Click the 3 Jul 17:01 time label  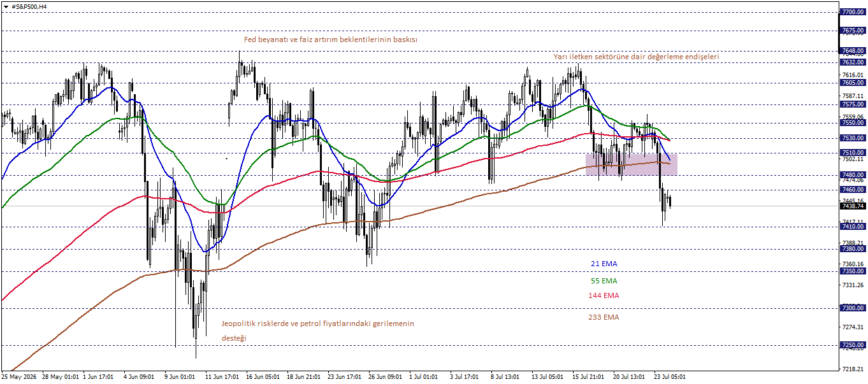465,377
